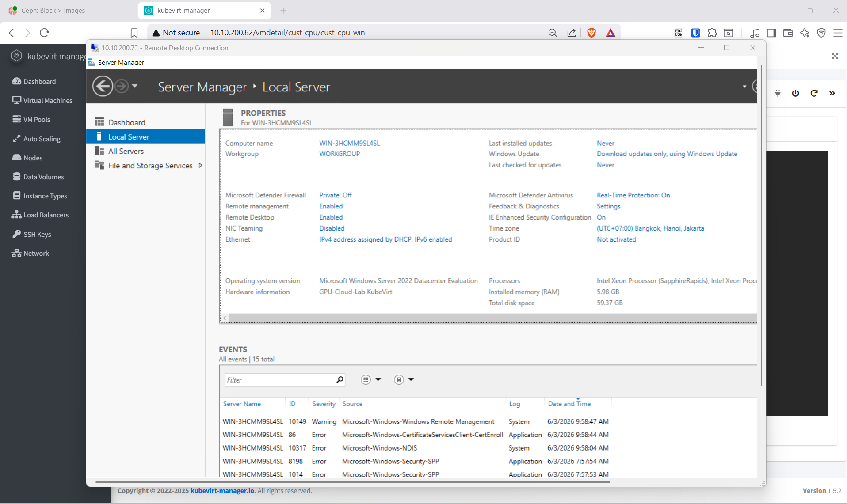847x504 pixels.
Task: Toggle the browser sidebar panel icon
Action: point(771,33)
